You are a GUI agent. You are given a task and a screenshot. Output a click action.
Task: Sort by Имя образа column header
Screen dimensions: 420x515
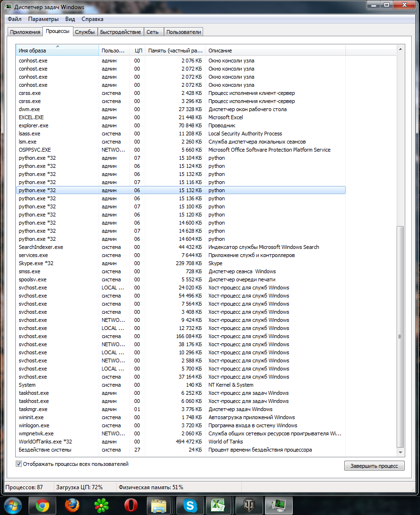pyautogui.click(x=58, y=51)
